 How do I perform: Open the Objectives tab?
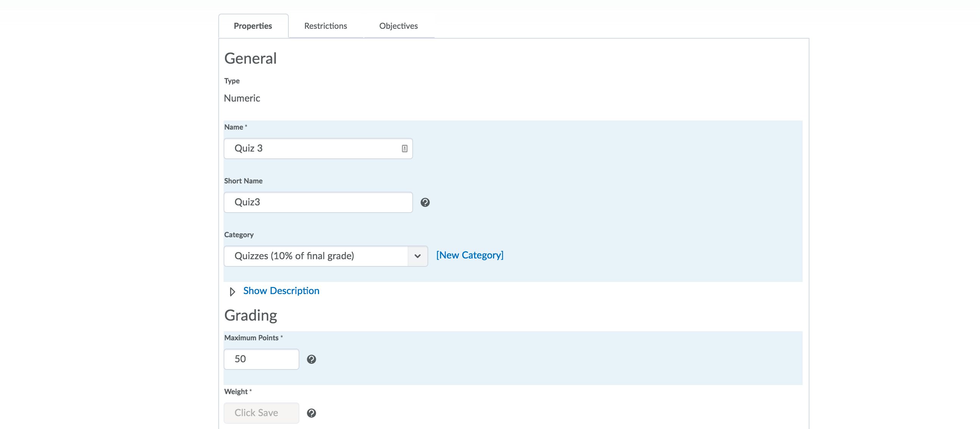point(398,25)
